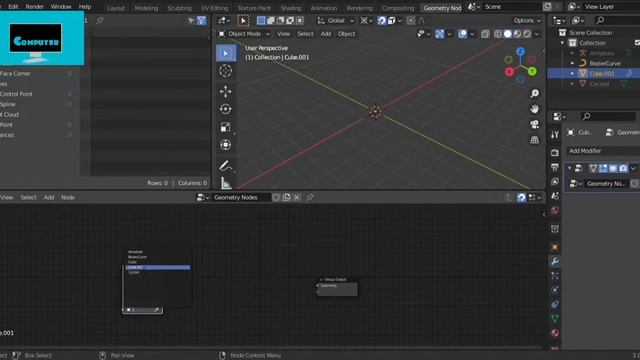
Task: Toggle node editor snapping magnet
Action: point(521,198)
